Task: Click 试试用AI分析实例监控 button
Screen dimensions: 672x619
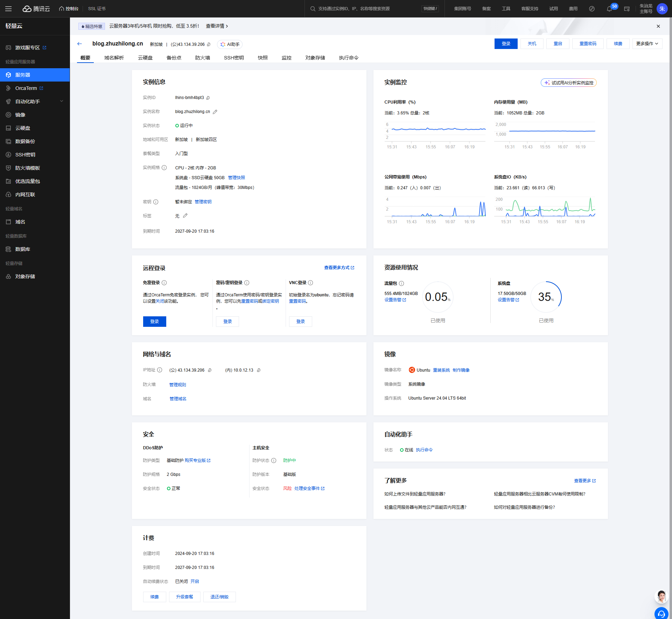Action: pyautogui.click(x=569, y=83)
